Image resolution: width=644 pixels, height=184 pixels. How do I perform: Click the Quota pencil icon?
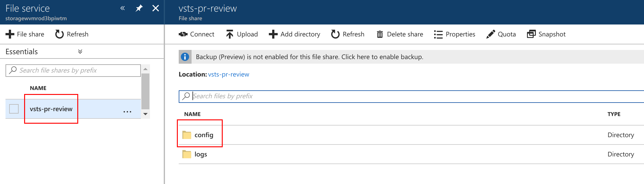[x=491, y=34]
